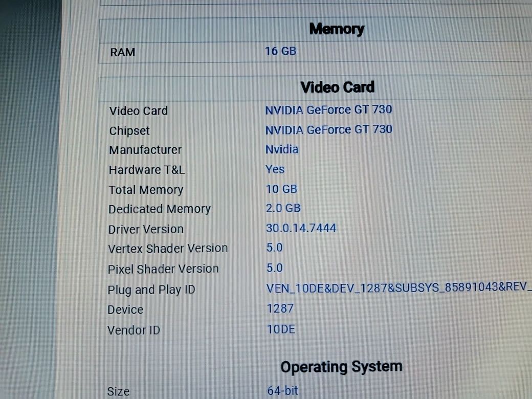Select the Driver Version label

click(146, 229)
